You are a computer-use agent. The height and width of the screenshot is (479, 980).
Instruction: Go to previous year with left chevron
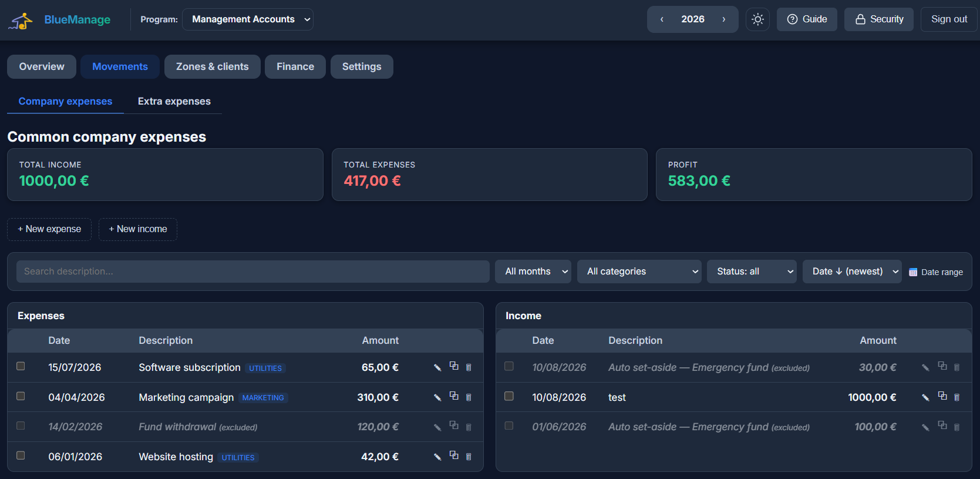pyautogui.click(x=662, y=19)
